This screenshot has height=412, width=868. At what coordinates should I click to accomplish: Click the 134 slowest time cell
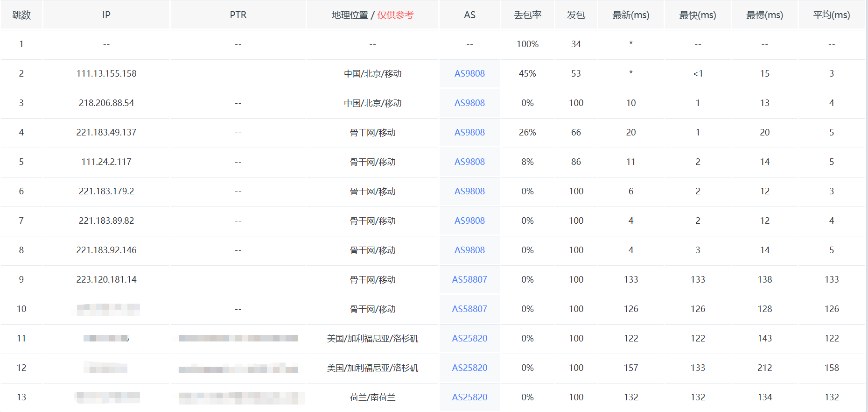pos(764,397)
